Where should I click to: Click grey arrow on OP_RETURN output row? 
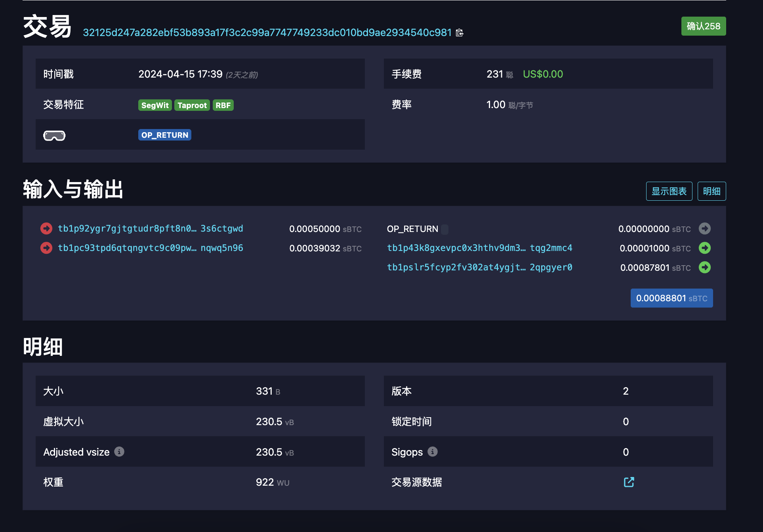coord(704,228)
